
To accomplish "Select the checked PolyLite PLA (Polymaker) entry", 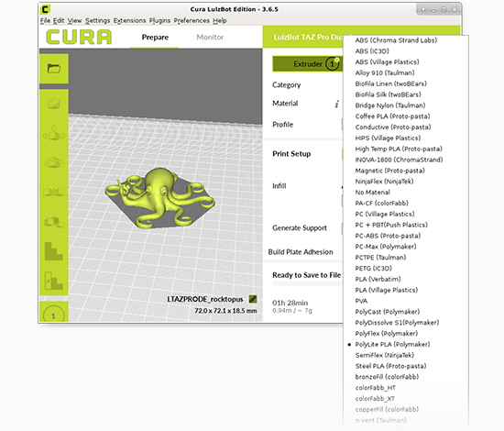I will [406, 344].
